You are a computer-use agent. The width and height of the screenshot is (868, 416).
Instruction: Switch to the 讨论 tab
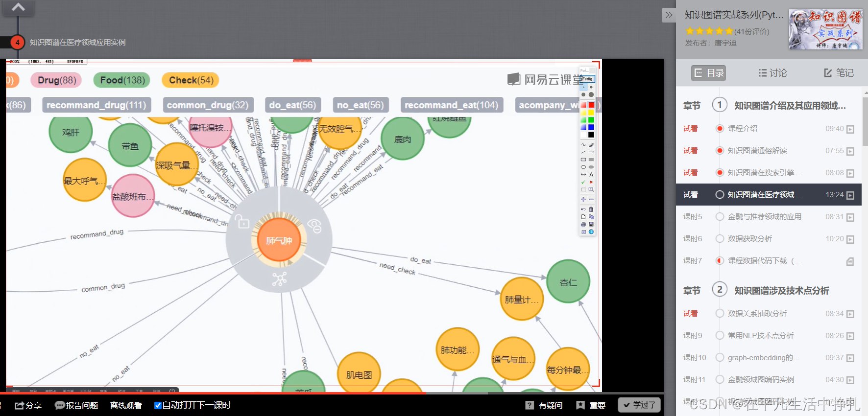pyautogui.click(x=772, y=73)
